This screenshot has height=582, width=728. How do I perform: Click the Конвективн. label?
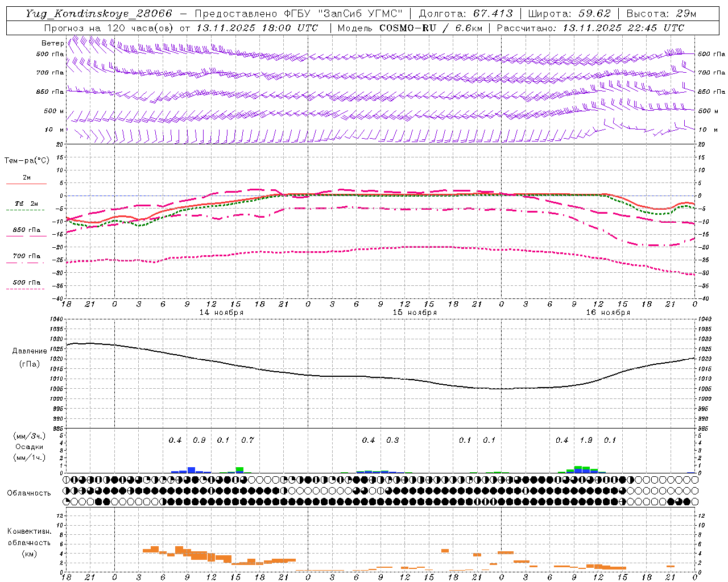29,531
